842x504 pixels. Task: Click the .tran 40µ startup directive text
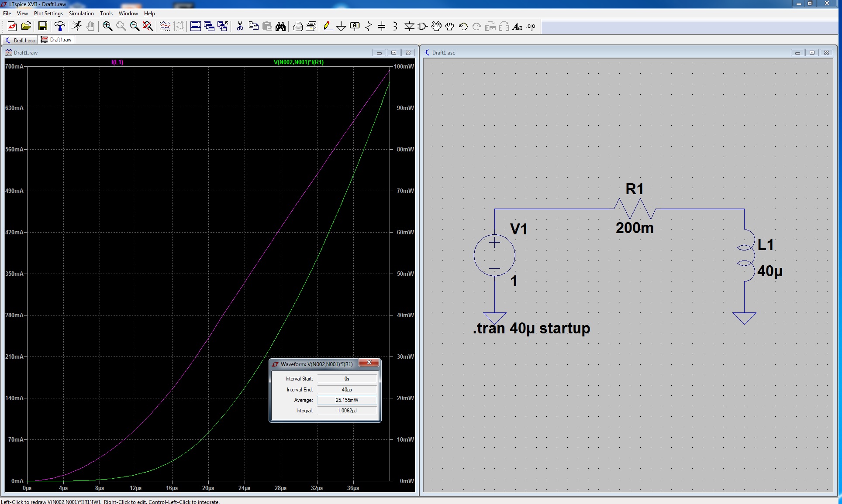click(531, 328)
